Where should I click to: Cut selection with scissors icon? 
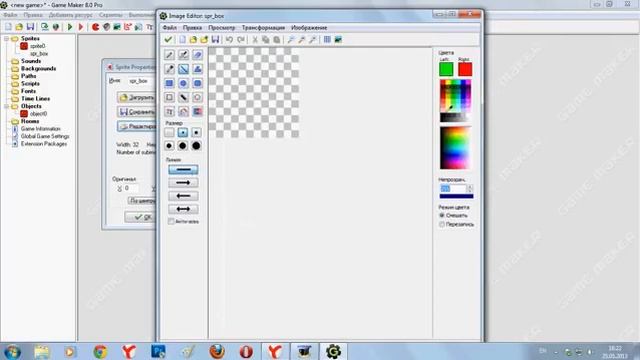[x=255, y=39]
